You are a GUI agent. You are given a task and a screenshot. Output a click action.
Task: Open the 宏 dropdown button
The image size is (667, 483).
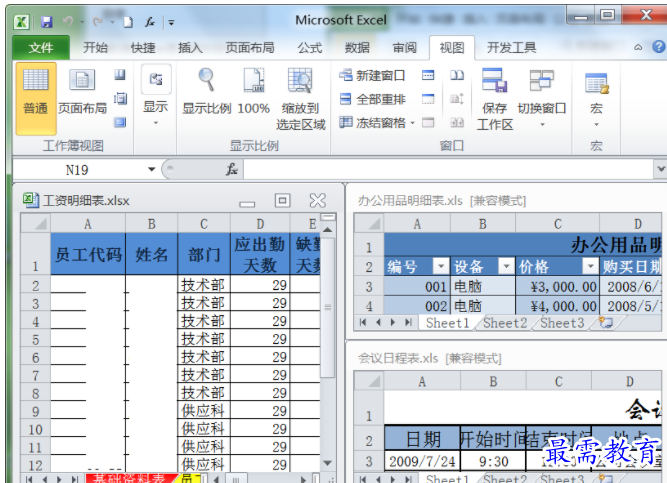coord(596,99)
